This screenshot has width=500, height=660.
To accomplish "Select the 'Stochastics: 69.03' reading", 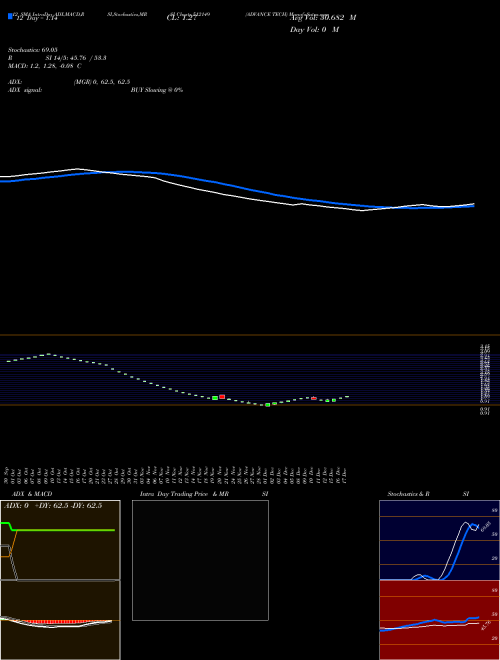I will coord(33,50).
